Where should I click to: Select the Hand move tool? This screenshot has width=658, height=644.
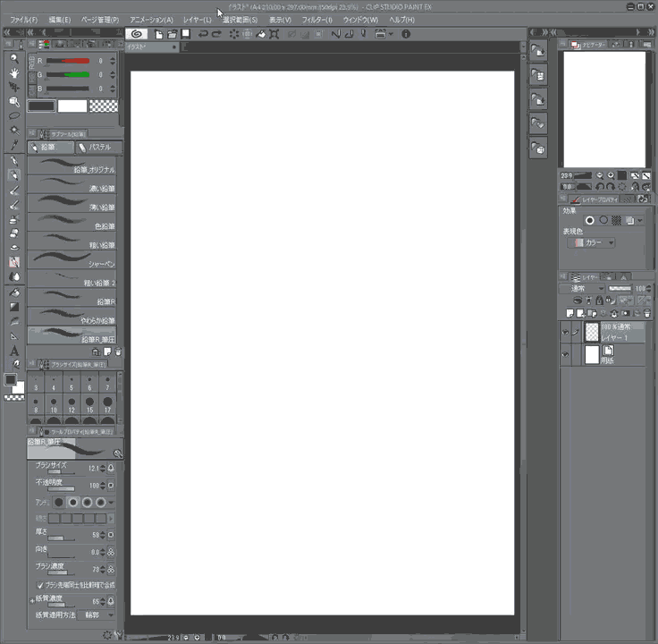pyautogui.click(x=13, y=73)
